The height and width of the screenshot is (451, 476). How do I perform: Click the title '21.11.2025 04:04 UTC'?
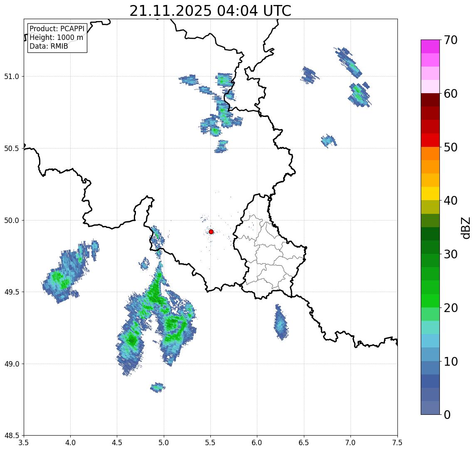coord(210,11)
